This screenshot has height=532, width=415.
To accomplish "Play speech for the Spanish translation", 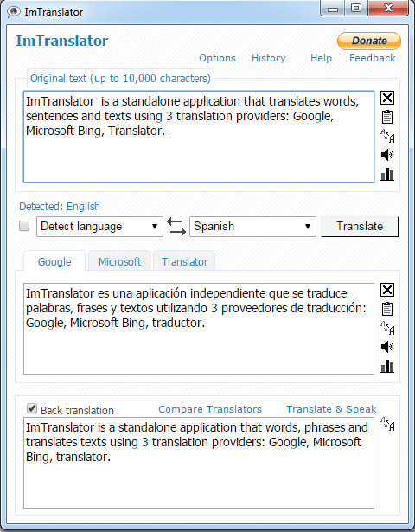I will (387, 347).
